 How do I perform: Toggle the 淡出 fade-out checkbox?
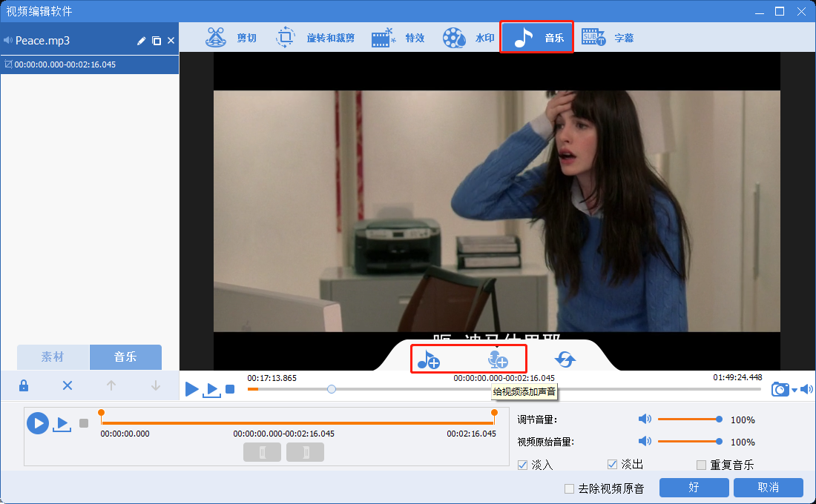point(613,465)
